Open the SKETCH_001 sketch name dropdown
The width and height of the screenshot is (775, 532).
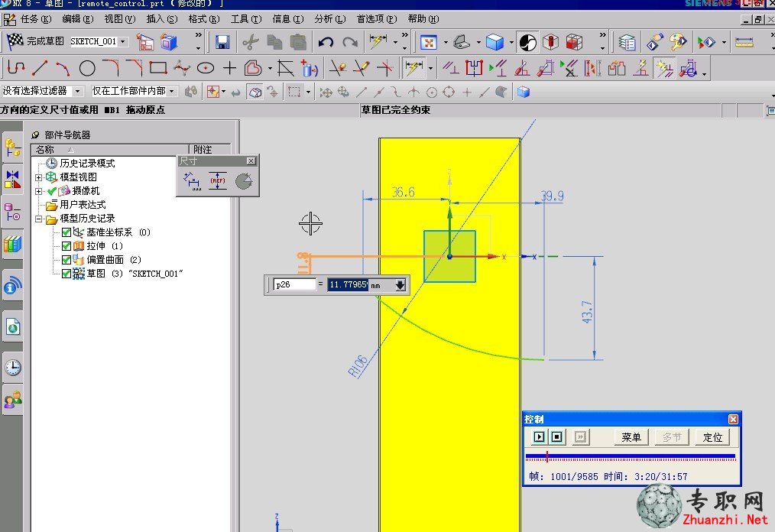[123, 41]
